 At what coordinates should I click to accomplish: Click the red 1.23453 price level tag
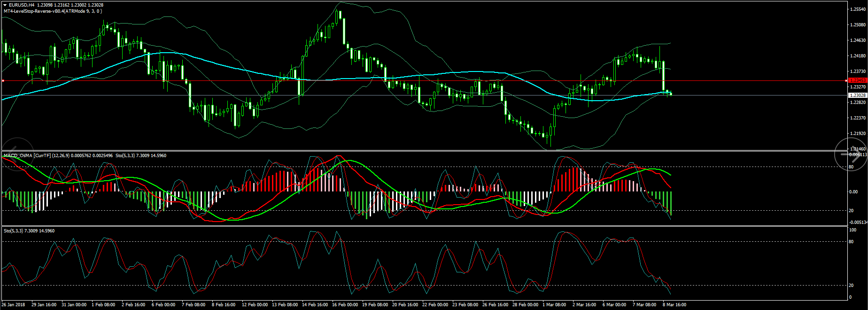pos(858,80)
